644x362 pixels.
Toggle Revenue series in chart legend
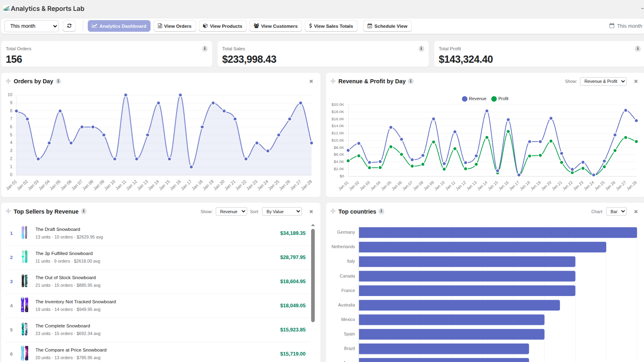(474, 99)
